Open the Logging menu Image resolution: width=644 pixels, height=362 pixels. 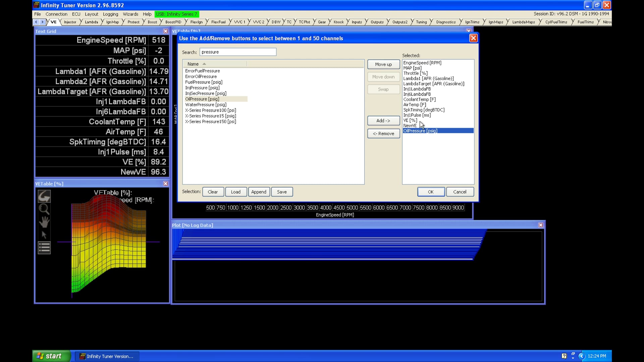tap(110, 14)
